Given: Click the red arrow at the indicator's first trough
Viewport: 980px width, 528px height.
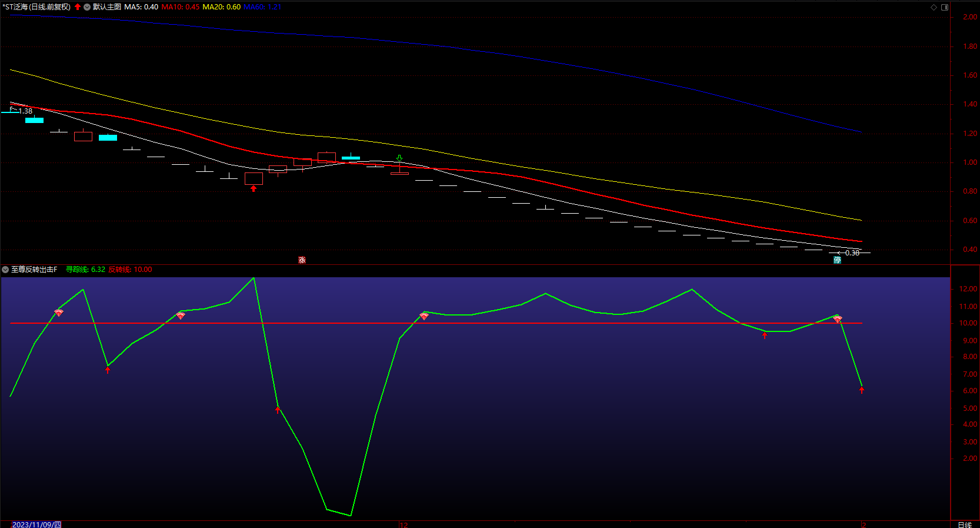Looking at the screenshot, I should coord(108,370).
